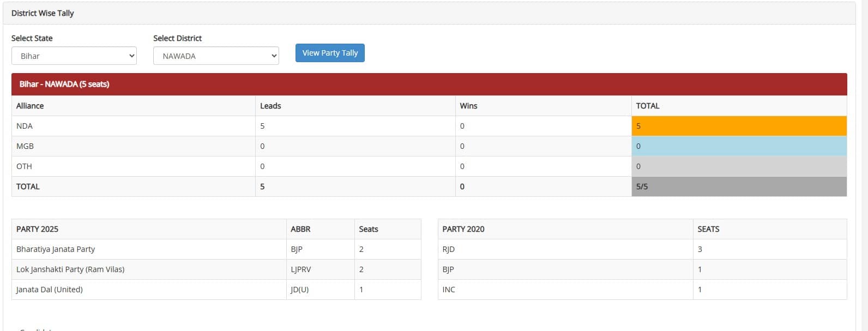The height and width of the screenshot is (331, 868).
Task: Select the Bharatiya Janata Party row
Action: 56,249
